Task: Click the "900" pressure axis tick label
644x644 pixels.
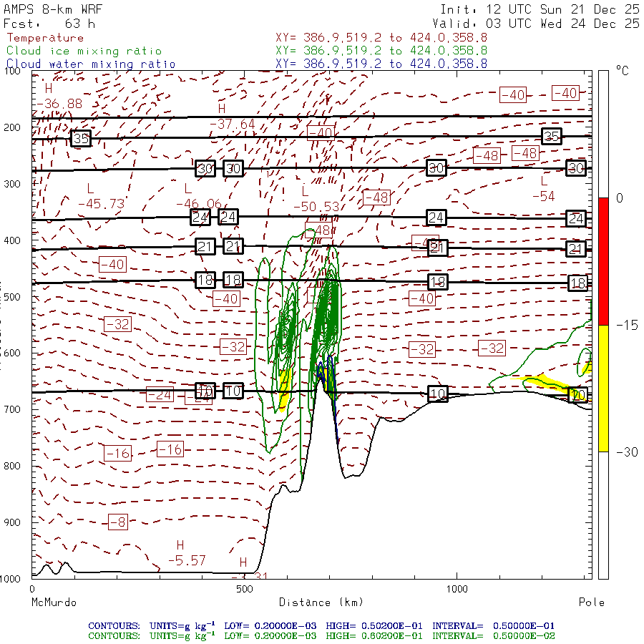Action: tap(12, 522)
